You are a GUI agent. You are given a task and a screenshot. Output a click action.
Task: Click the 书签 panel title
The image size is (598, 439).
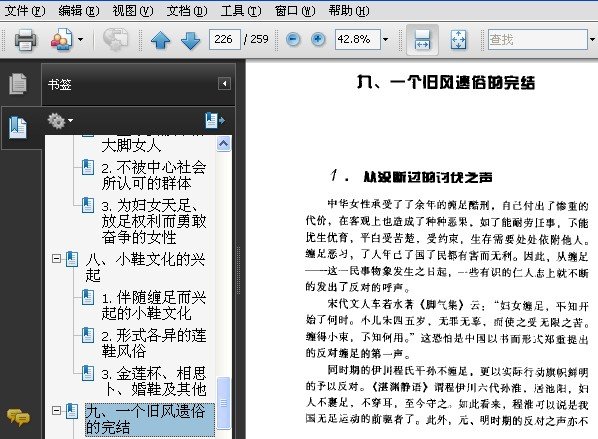click(59, 84)
